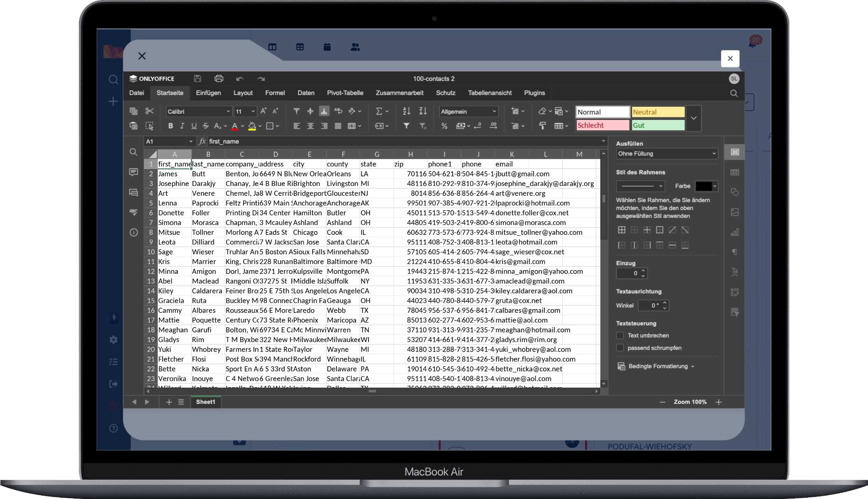Open the comments panel in left sidebar

pos(133,172)
